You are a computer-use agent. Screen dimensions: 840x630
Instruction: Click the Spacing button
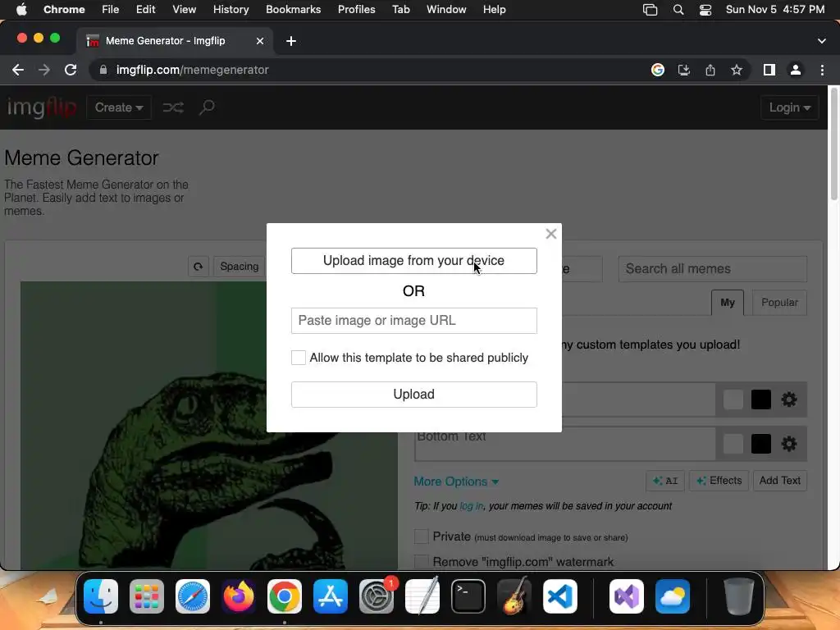pyautogui.click(x=239, y=267)
